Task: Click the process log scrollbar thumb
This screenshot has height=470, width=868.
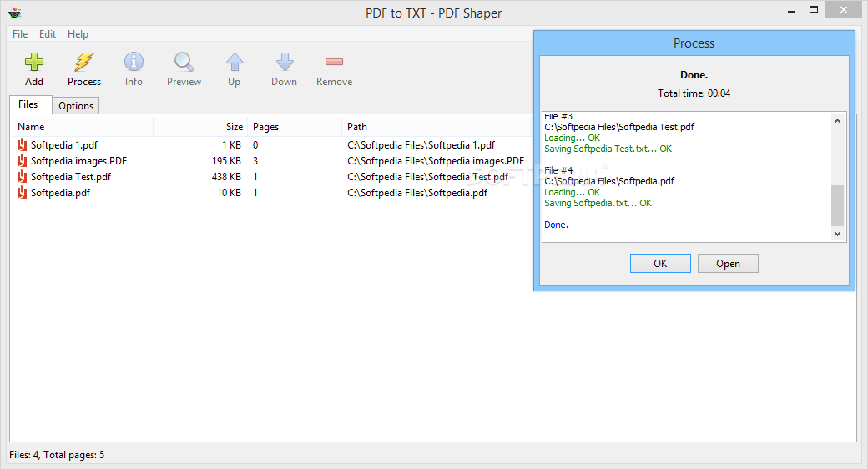Action: click(838, 205)
